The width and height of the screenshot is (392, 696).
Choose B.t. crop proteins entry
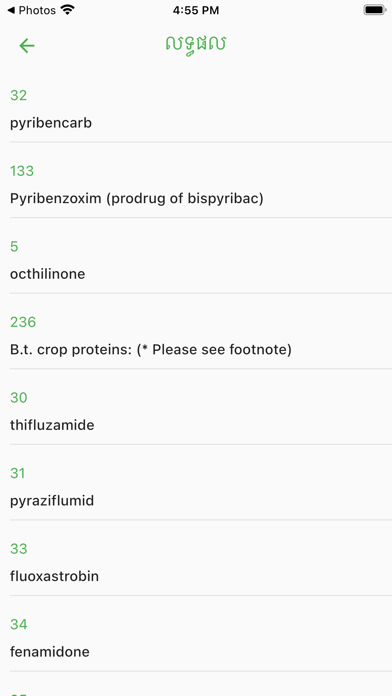196,336
